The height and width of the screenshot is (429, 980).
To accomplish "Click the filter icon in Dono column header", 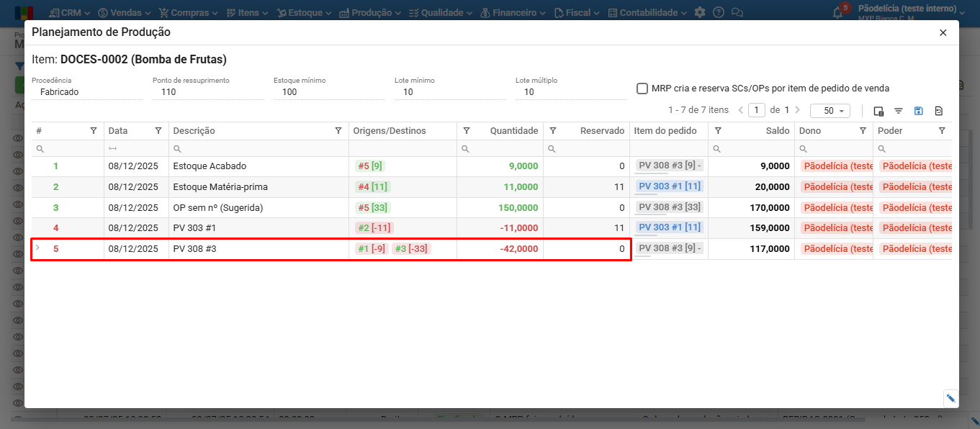I will tap(863, 131).
